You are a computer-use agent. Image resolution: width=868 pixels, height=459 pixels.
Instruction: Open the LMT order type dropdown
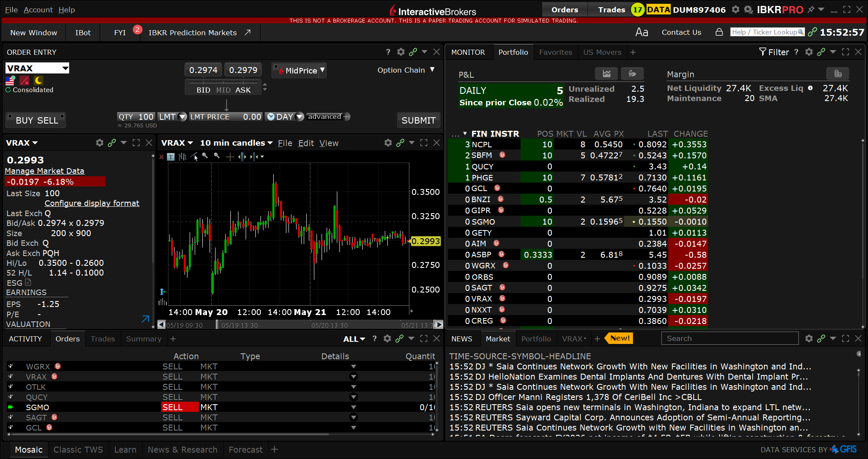pos(182,117)
